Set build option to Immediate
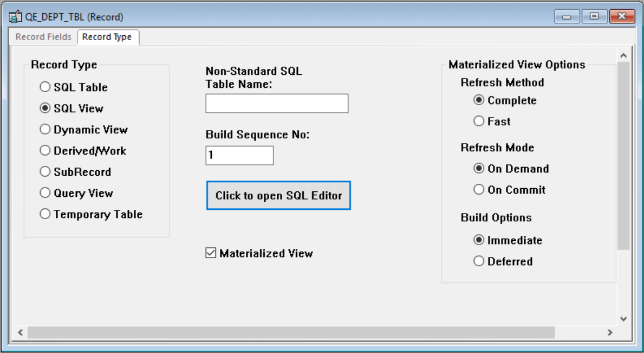Screen dimensions: 644x353 (x=479, y=240)
